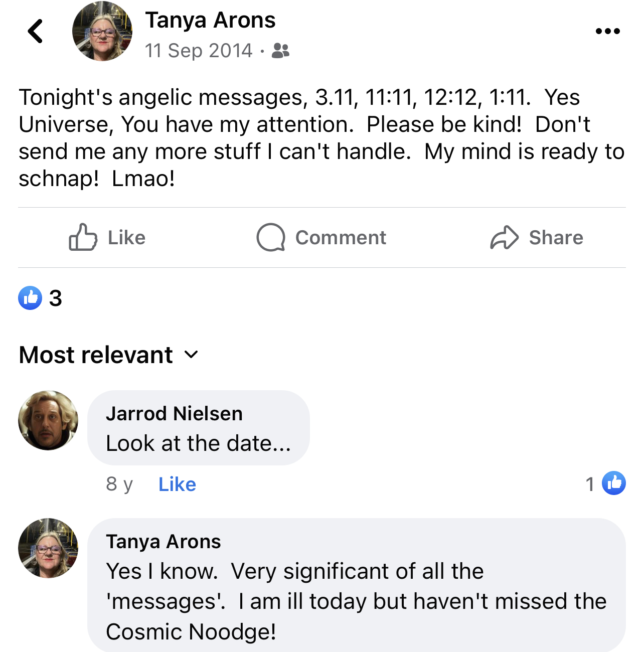
Task: Like Jarrod Nielsen's comment
Action: click(x=177, y=484)
